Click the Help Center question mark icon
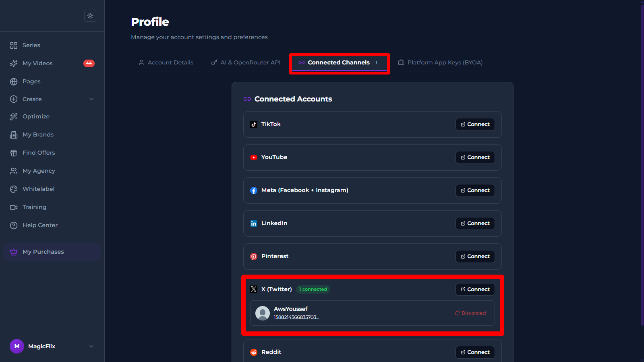 (14, 225)
